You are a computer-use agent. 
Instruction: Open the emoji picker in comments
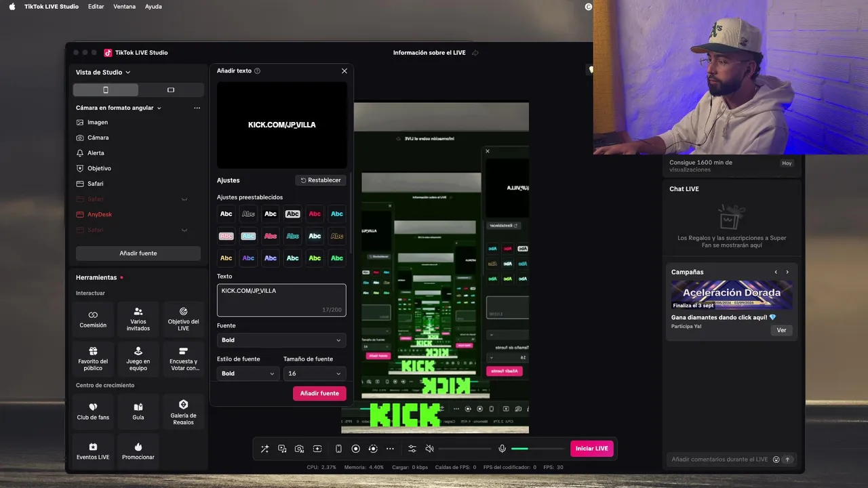tap(776, 460)
